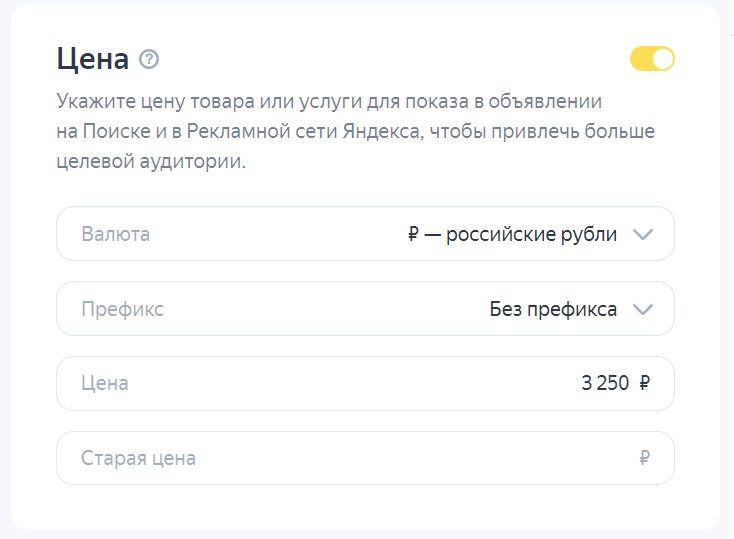Expand the Префикс dropdown chevron

643,309
